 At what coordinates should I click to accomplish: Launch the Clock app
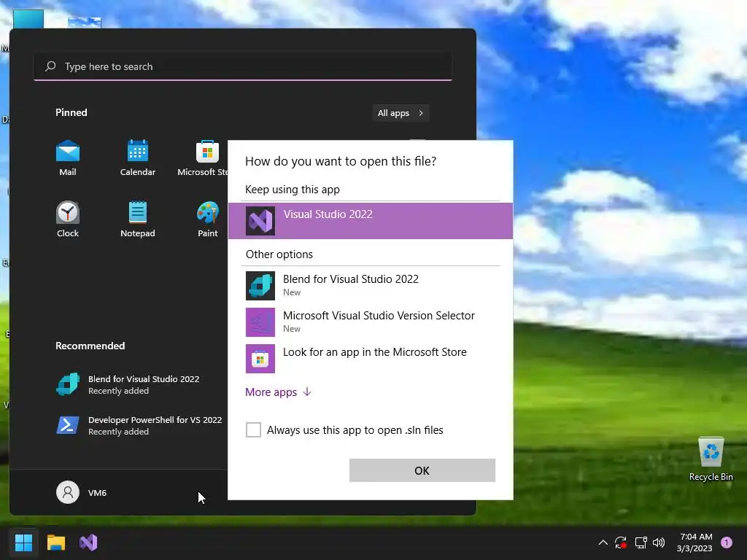(x=68, y=219)
